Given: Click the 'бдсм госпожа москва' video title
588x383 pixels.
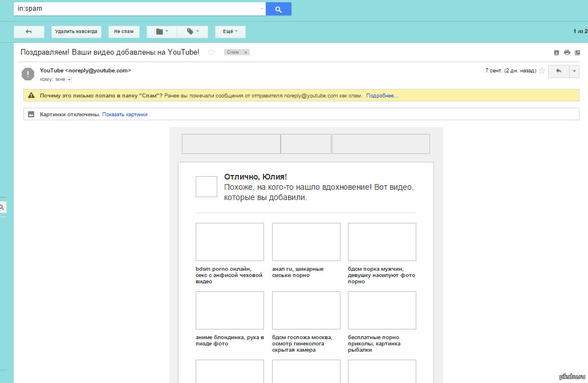Looking at the screenshot, I should coord(302,344).
